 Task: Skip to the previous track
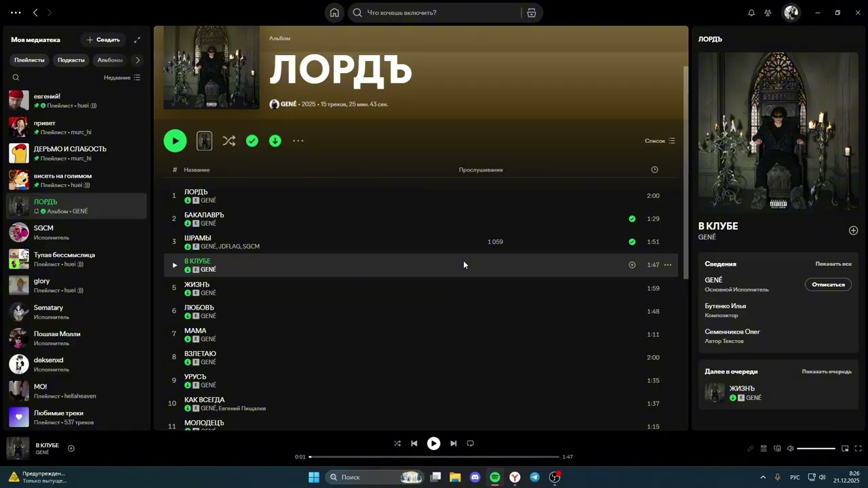pos(414,443)
